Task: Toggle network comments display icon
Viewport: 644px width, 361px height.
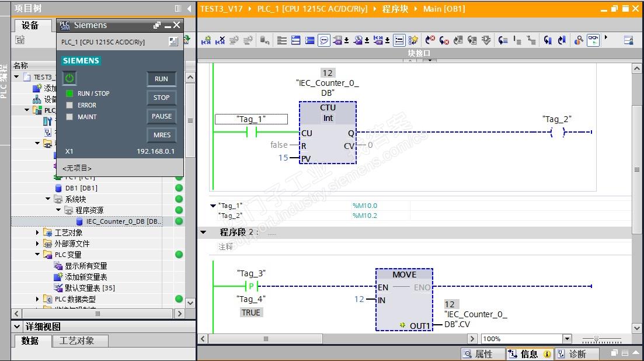Action: (399, 40)
